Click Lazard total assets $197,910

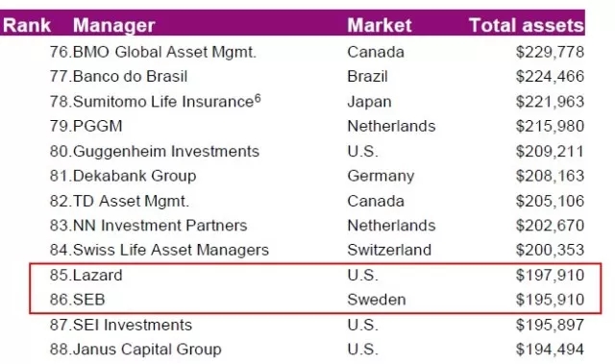click(550, 275)
